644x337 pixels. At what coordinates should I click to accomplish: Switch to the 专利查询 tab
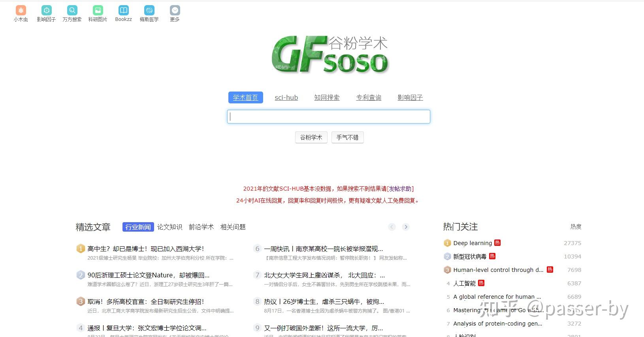[369, 97]
